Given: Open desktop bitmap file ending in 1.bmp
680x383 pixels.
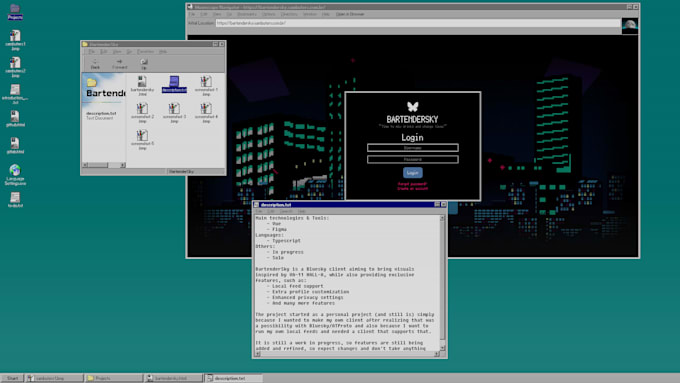Looking at the screenshot, I should [x=15, y=39].
